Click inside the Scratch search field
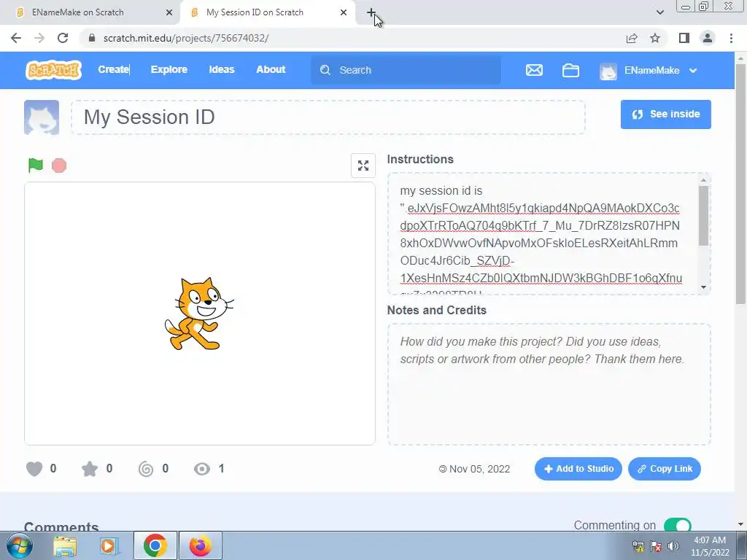The width and height of the screenshot is (747, 560). pos(406,70)
